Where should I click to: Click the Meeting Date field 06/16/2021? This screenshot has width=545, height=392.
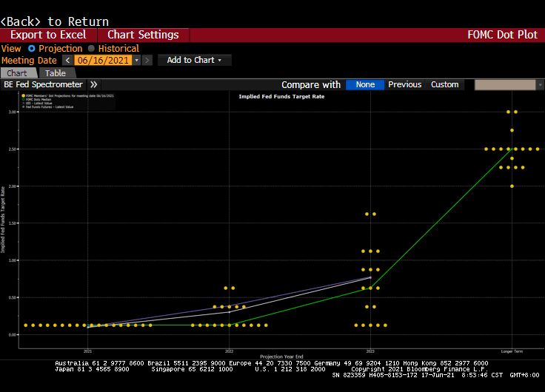[x=103, y=61]
